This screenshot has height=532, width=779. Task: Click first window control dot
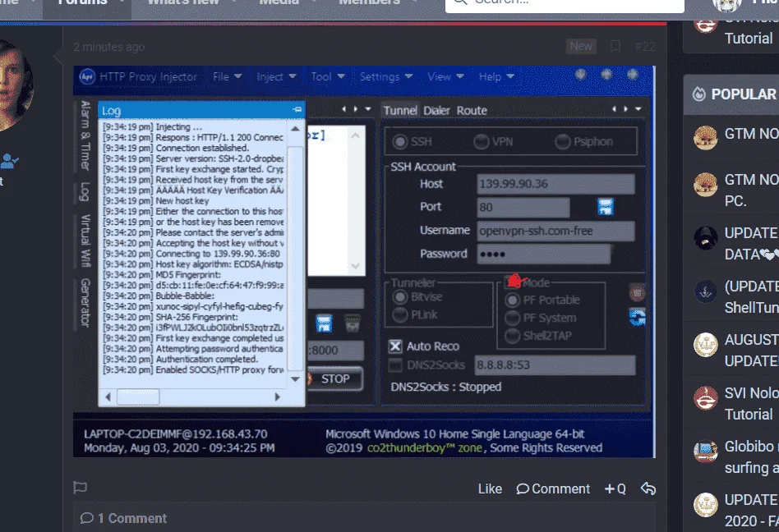pyautogui.click(x=580, y=75)
